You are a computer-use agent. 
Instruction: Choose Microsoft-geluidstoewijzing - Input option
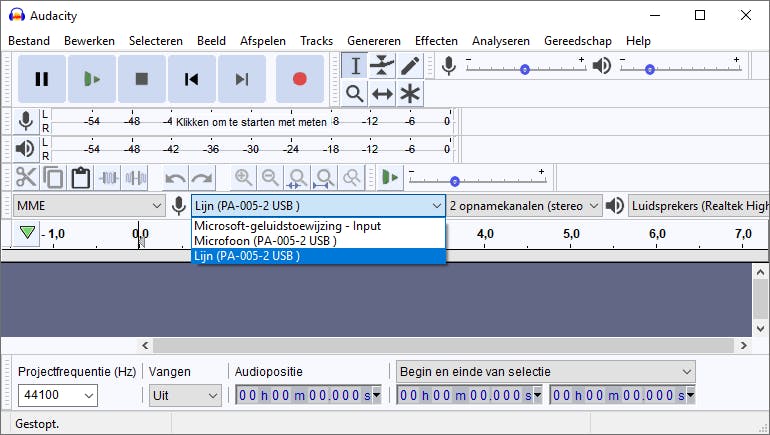click(318, 226)
